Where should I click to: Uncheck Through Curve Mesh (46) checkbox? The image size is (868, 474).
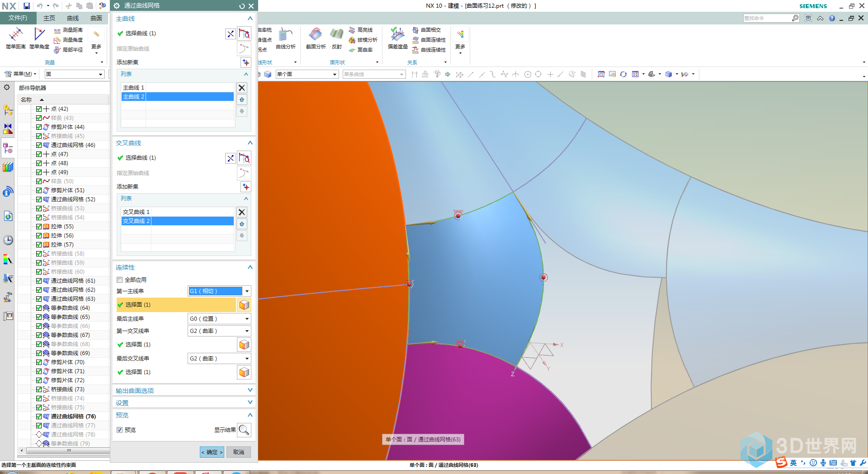(39, 145)
